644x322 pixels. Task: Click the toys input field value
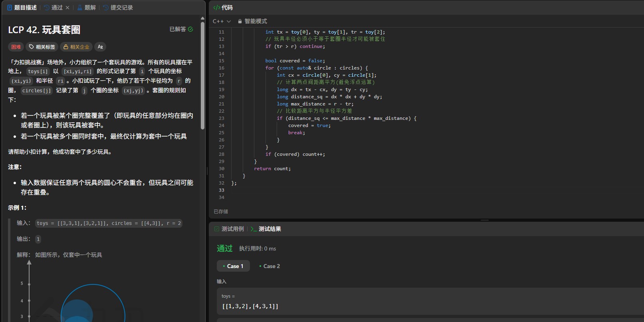pyautogui.click(x=250, y=306)
